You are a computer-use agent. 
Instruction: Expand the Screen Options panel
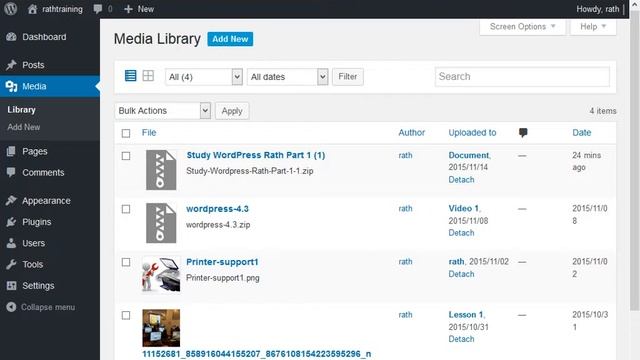click(x=522, y=27)
